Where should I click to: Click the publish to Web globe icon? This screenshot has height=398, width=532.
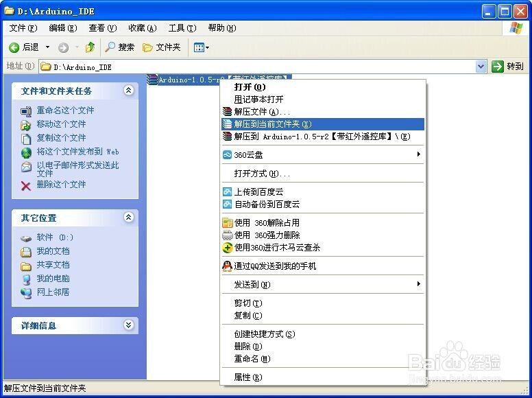click(x=26, y=152)
